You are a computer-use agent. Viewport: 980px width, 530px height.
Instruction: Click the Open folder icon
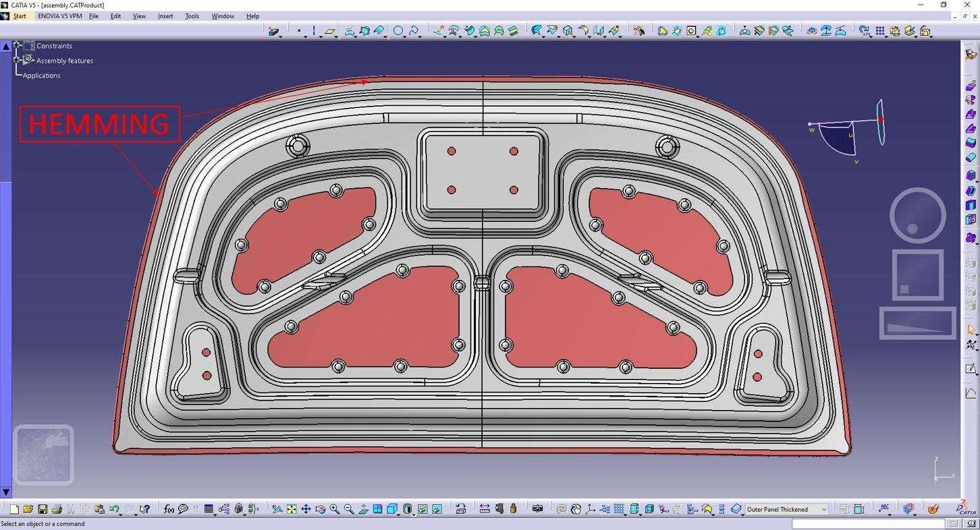[28, 509]
